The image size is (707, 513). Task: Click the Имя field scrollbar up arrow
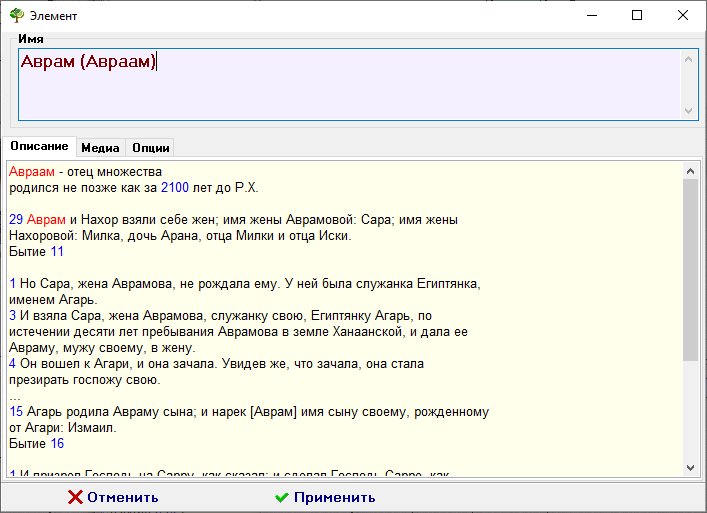pyautogui.click(x=688, y=59)
